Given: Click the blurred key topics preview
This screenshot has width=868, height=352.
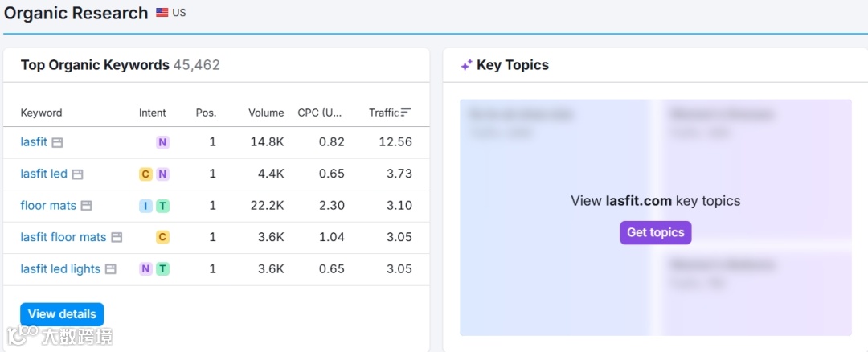Looking at the screenshot, I should [x=656, y=218].
